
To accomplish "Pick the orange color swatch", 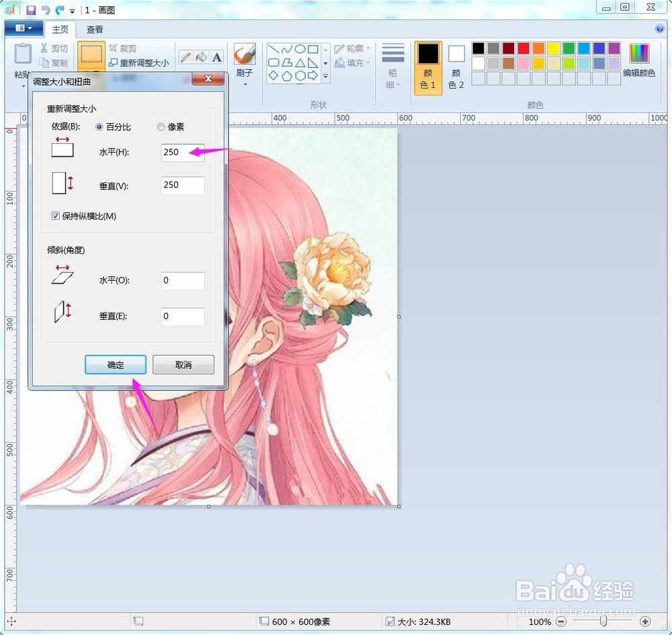I will click(x=538, y=48).
